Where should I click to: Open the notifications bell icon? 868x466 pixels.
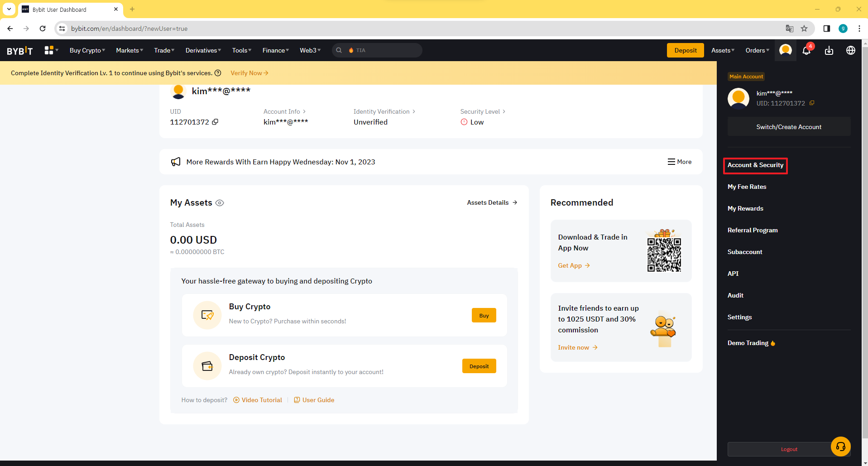point(806,51)
